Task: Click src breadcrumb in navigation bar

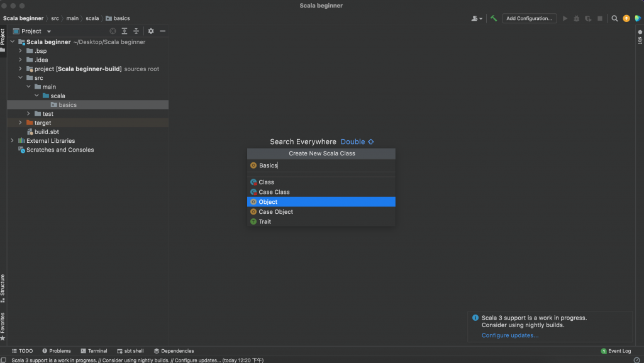Action: [55, 18]
